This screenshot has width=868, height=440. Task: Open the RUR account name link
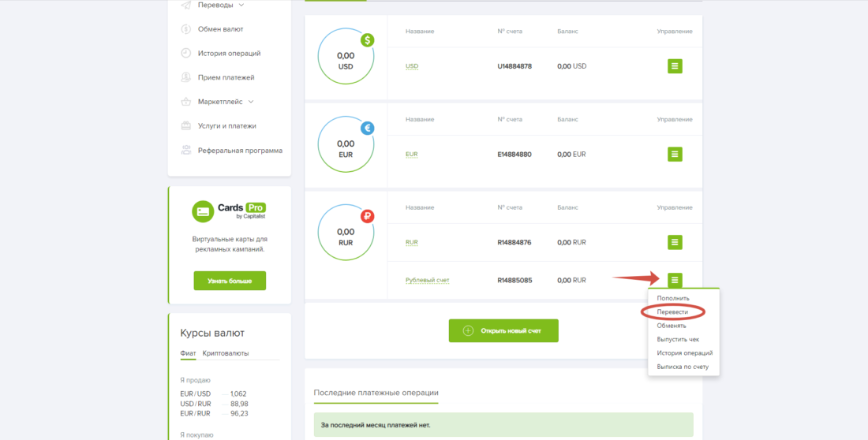pyautogui.click(x=412, y=242)
